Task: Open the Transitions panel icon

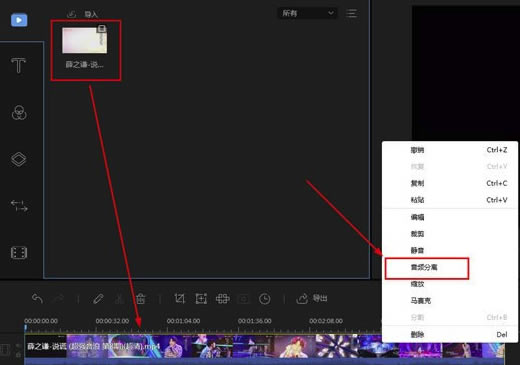Action: pyautogui.click(x=19, y=206)
